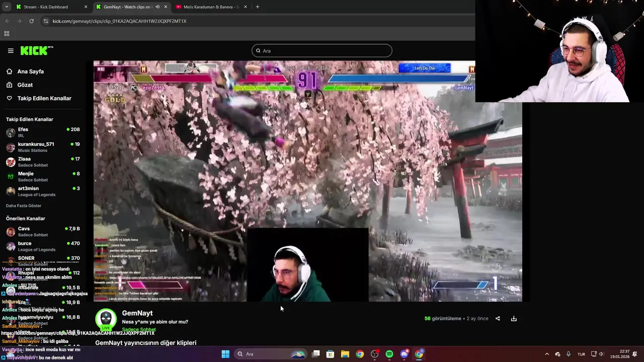The image size is (644, 362).
Task: Close the Stream - Kick Dashboard tab
Action: point(86,7)
